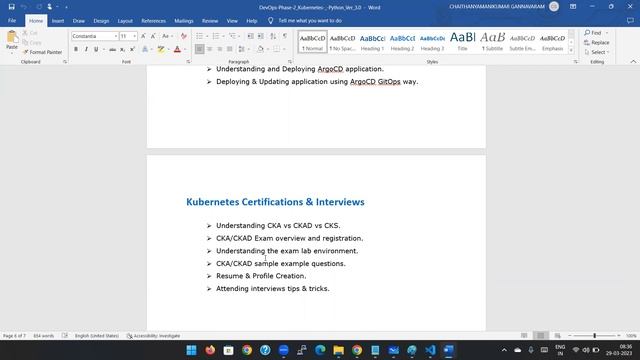640x360 pixels.
Task: Expand the bullet list dropdown
Action: [207, 36]
